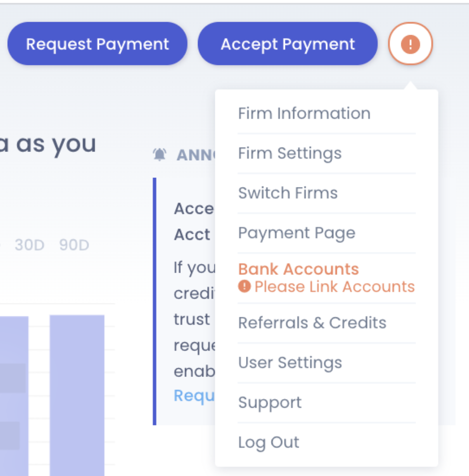Click the orange alert icon button
The width and height of the screenshot is (469, 476).
click(x=410, y=44)
